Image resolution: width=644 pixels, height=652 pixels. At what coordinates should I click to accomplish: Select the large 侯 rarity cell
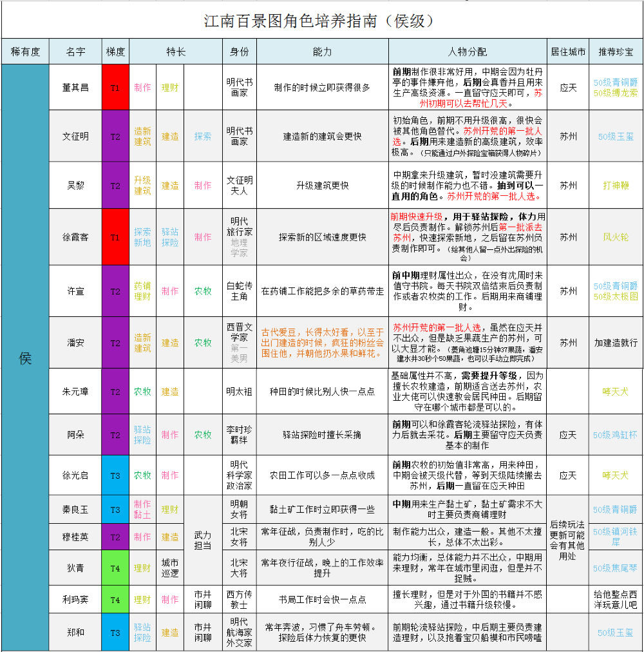[25, 358]
